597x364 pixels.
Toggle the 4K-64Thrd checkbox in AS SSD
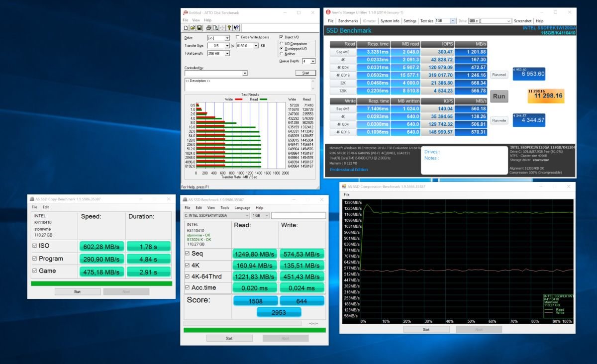pos(188,276)
